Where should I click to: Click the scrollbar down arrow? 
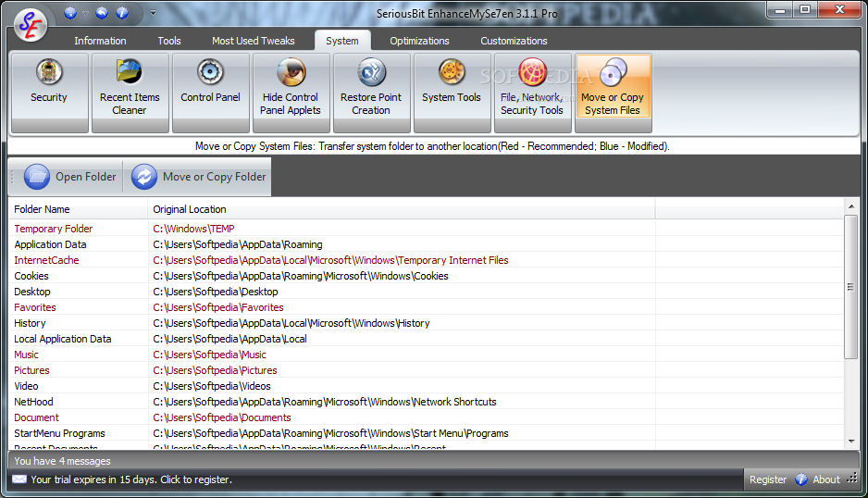(851, 442)
